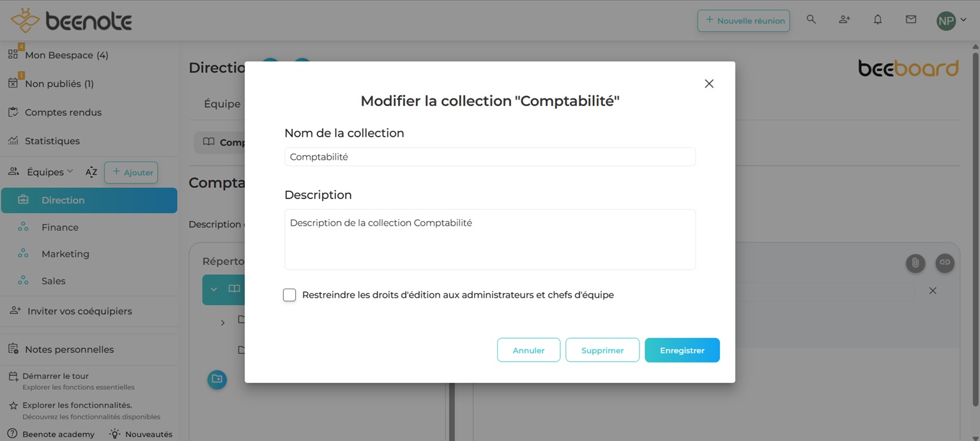Viewport: 980px width, 441px height.
Task: Click the Supprimer button
Action: pyautogui.click(x=602, y=350)
